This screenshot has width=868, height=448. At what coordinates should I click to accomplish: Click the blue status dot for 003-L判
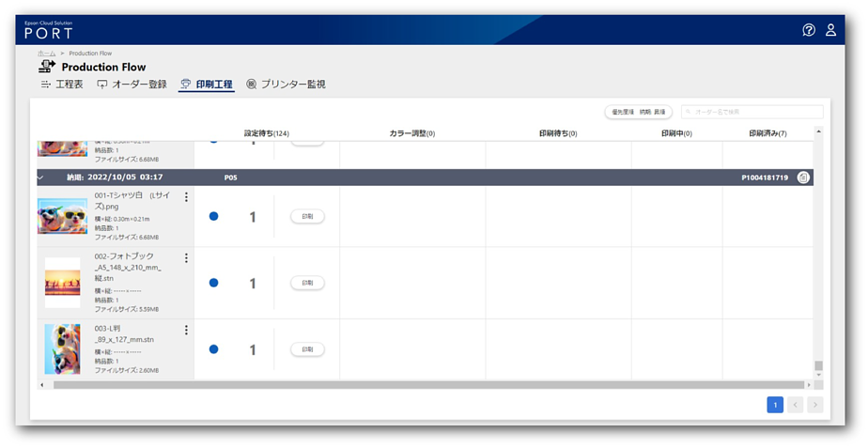(213, 349)
